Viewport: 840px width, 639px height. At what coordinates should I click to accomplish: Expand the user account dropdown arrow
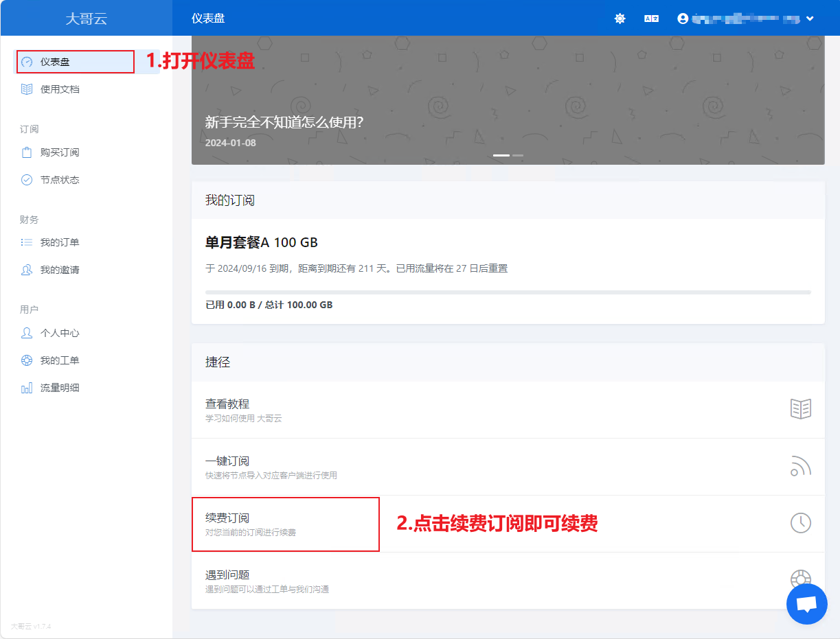tap(810, 19)
